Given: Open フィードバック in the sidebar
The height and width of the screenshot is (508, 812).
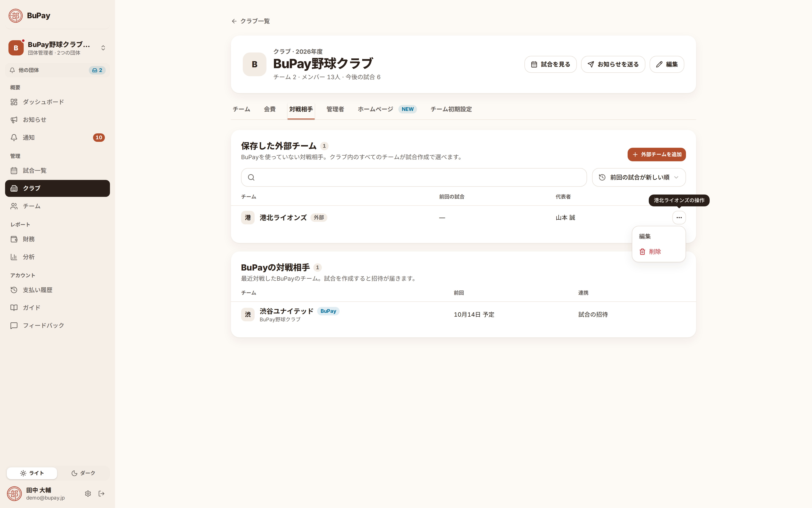Looking at the screenshot, I should click(x=57, y=326).
